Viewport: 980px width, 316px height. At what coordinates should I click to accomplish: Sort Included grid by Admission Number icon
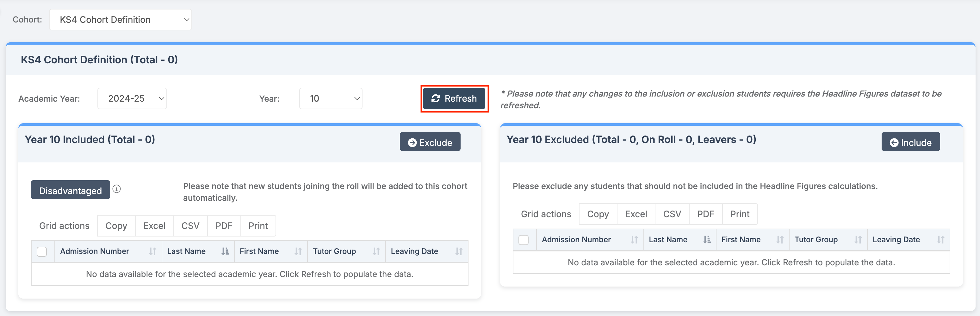point(152,251)
